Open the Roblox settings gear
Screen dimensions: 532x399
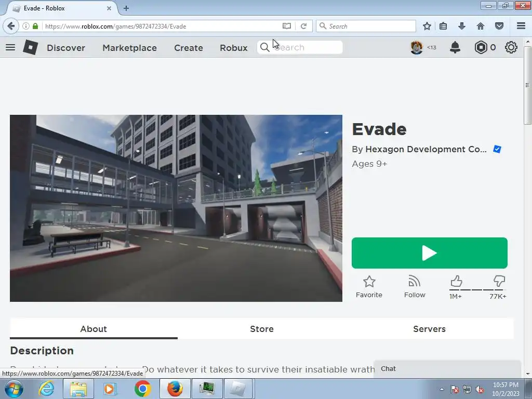[511, 47]
